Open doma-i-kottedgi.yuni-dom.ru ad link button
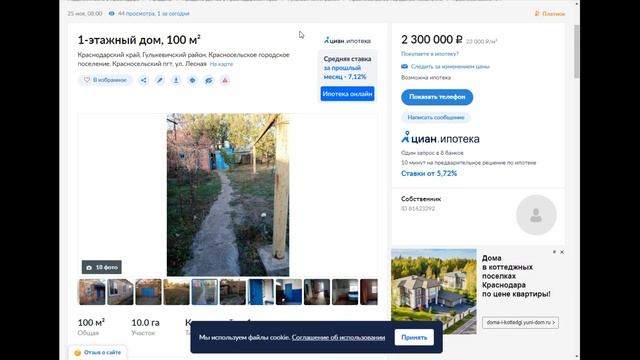640x360 pixels. point(520,322)
